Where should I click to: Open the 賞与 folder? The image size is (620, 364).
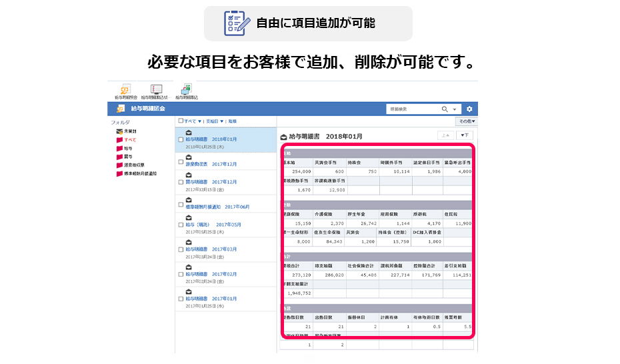(124, 157)
